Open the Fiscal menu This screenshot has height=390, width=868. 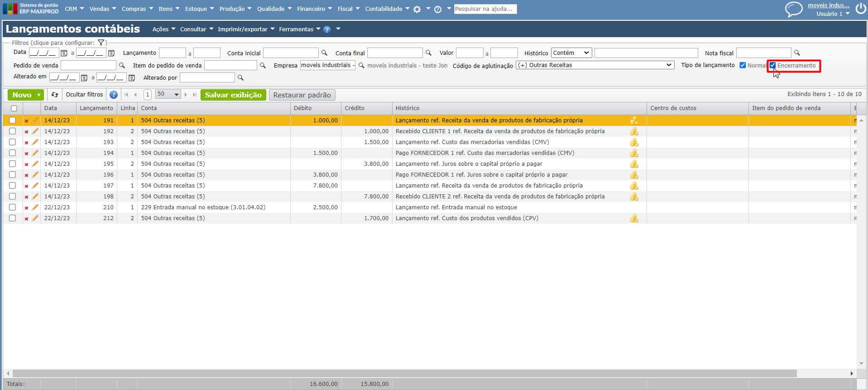click(x=349, y=9)
